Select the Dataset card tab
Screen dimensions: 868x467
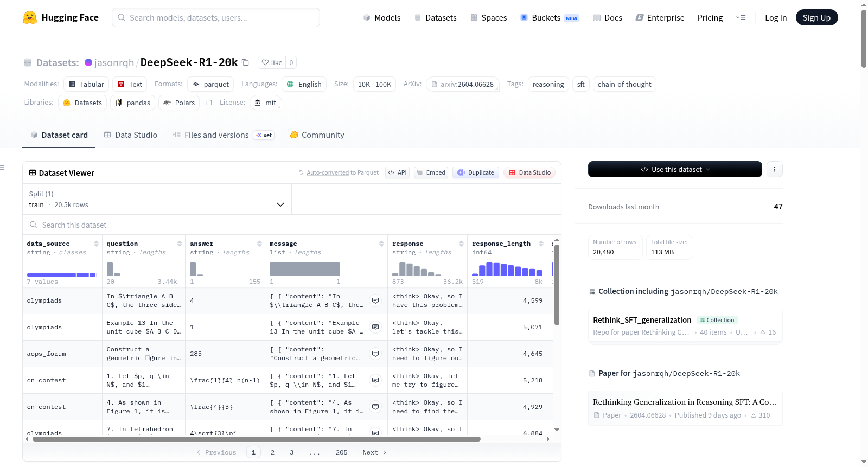point(59,135)
